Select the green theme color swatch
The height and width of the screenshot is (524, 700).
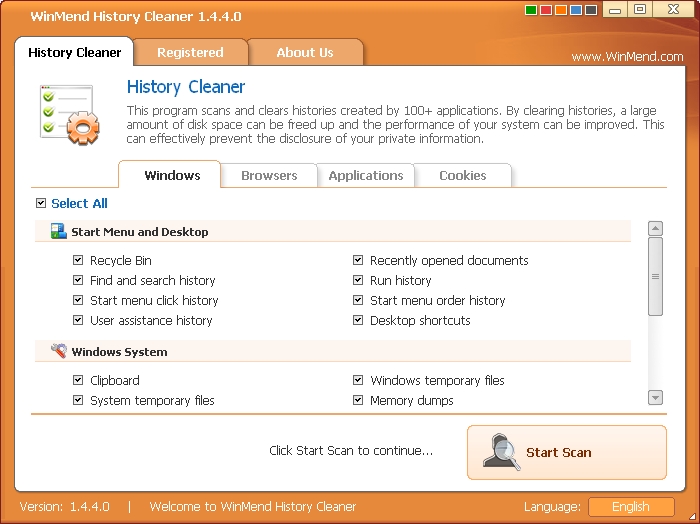(531, 10)
